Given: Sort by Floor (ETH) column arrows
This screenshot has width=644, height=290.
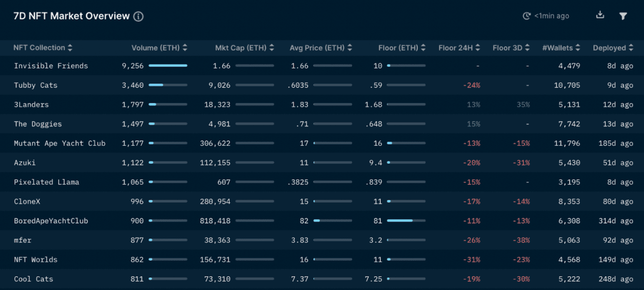Looking at the screenshot, I should pyautogui.click(x=424, y=48).
